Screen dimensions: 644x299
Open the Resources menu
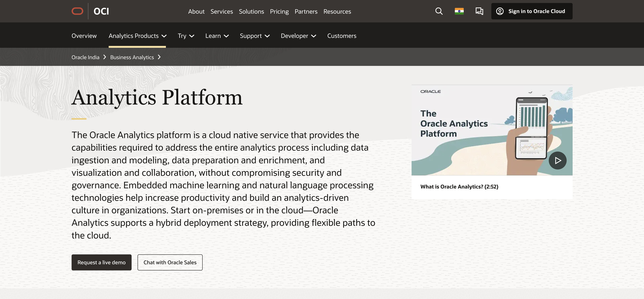pyautogui.click(x=337, y=12)
